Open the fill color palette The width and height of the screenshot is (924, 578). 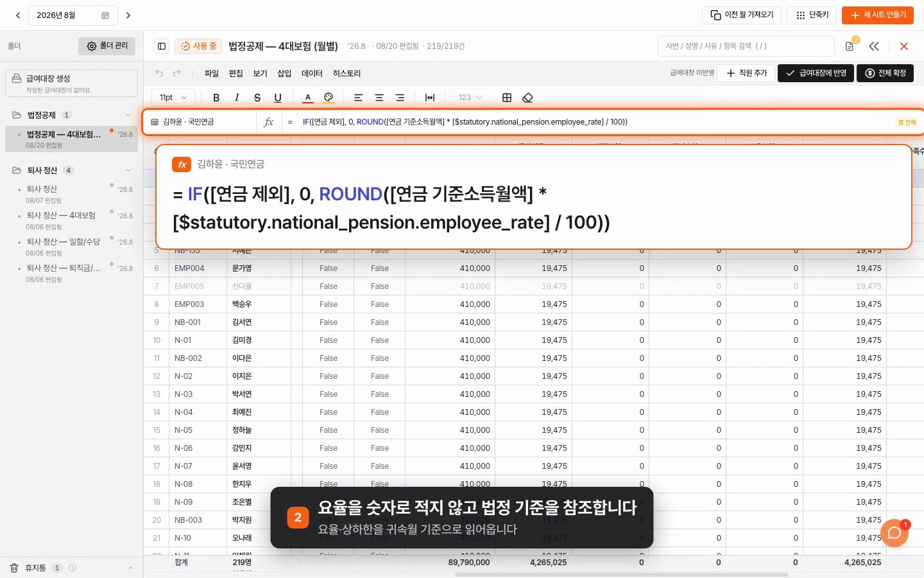(329, 98)
